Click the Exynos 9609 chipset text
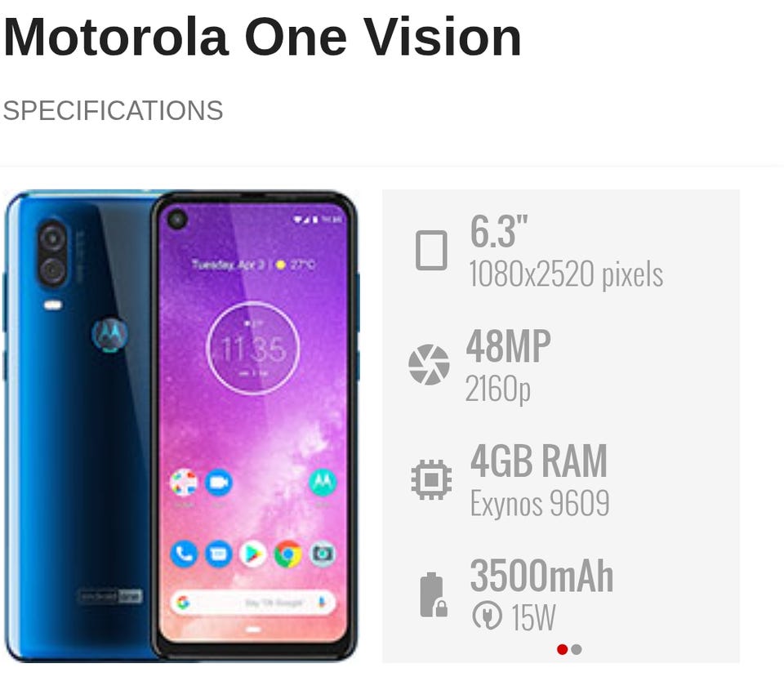This screenshot has width=784, height=681. point(540,503)
